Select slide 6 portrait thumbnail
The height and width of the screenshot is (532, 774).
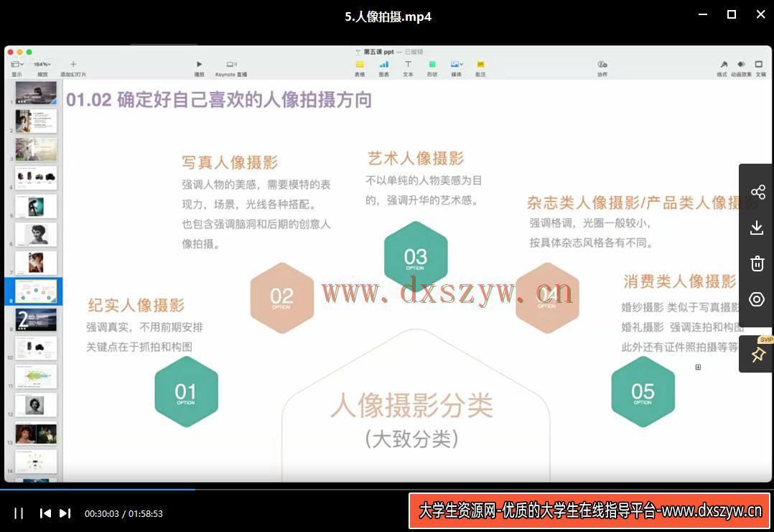pos(36,235)
